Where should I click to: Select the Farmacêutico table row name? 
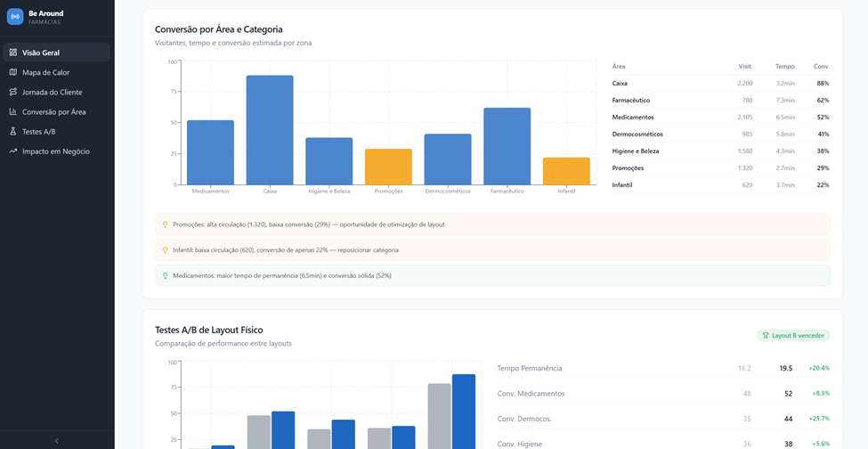[x=631, y=100]
